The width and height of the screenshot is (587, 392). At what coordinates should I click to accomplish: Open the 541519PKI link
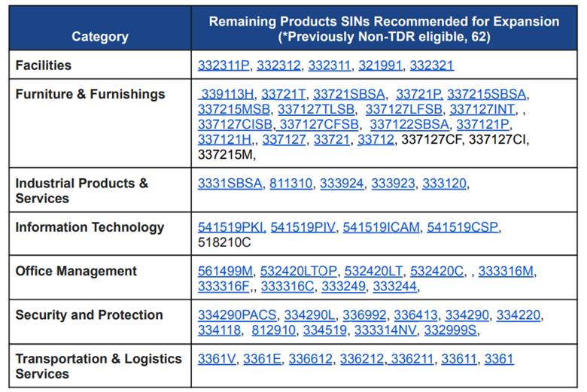tap(231, 227)
